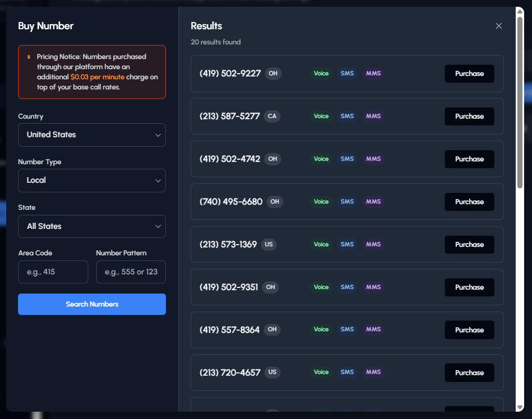
Task: Click the MMS badge on (419) 502-4742
Action: click(373, 159)
